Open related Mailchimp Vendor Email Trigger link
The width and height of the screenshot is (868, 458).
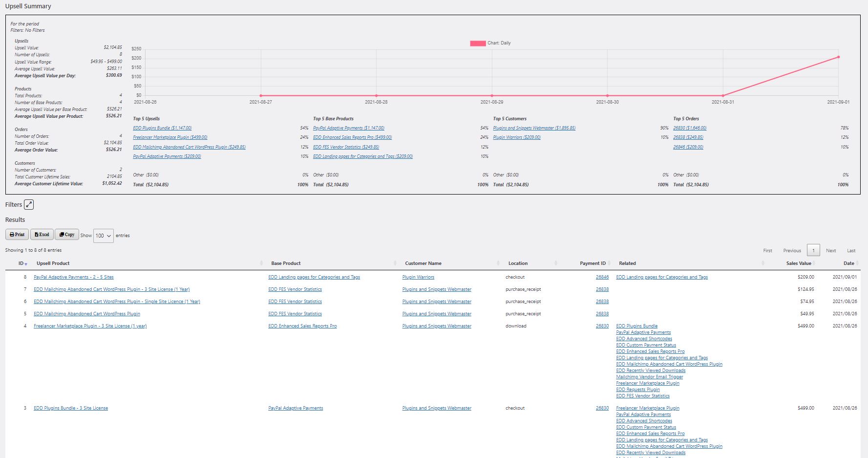point(649,377)
